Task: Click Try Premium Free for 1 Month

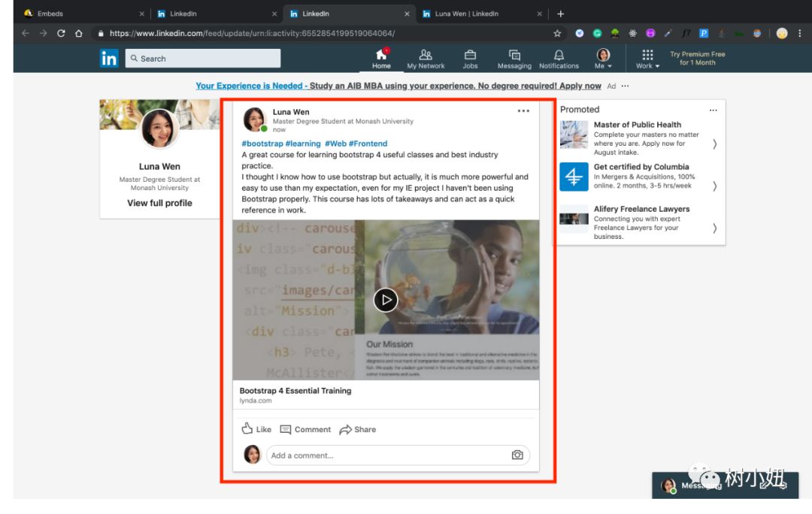Action: coord(697,58)
